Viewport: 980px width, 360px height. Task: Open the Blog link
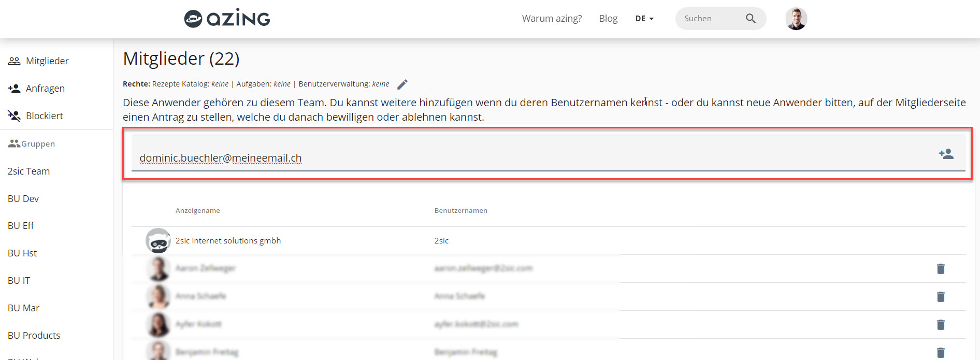pyautogui.click(x=608, y=19)
